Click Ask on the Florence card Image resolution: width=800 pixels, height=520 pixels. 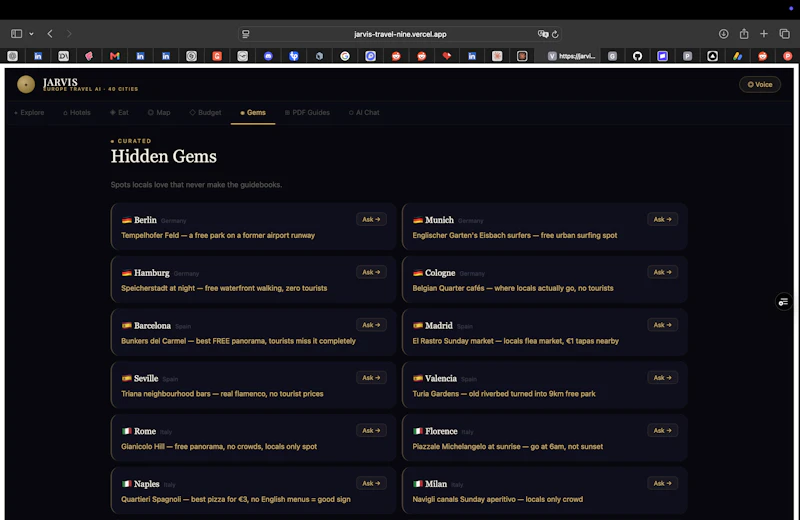[x=662, y=431]
